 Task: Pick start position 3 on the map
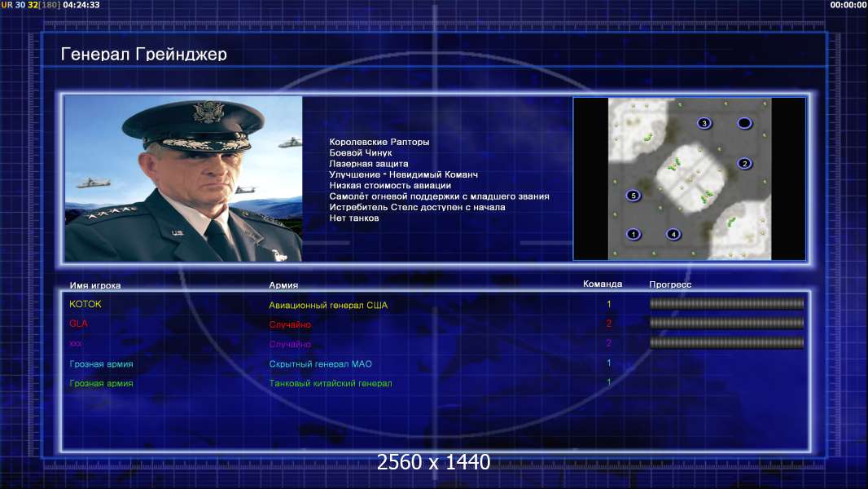click(x=704, y=123)
